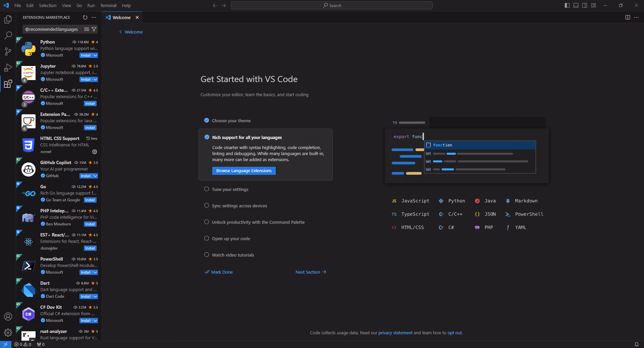Open remote window status bar button
The width and height of the screenshot is (644, 348).
(6, 344)
